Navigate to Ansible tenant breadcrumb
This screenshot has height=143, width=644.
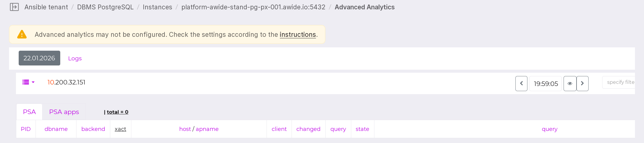point(46,7)
